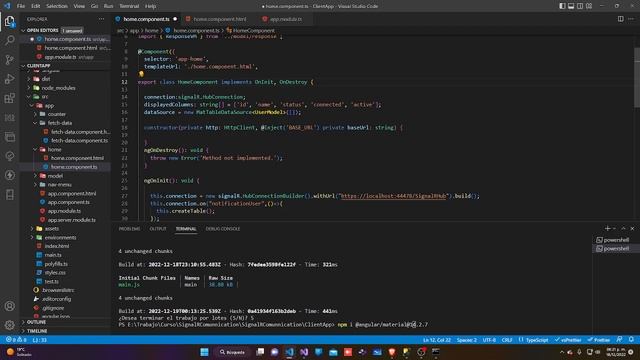Image resolution: width=640 pixels, height=360 pixels.
Task: Open customize layout icon in title bar
Action: (x=589, y=6)
